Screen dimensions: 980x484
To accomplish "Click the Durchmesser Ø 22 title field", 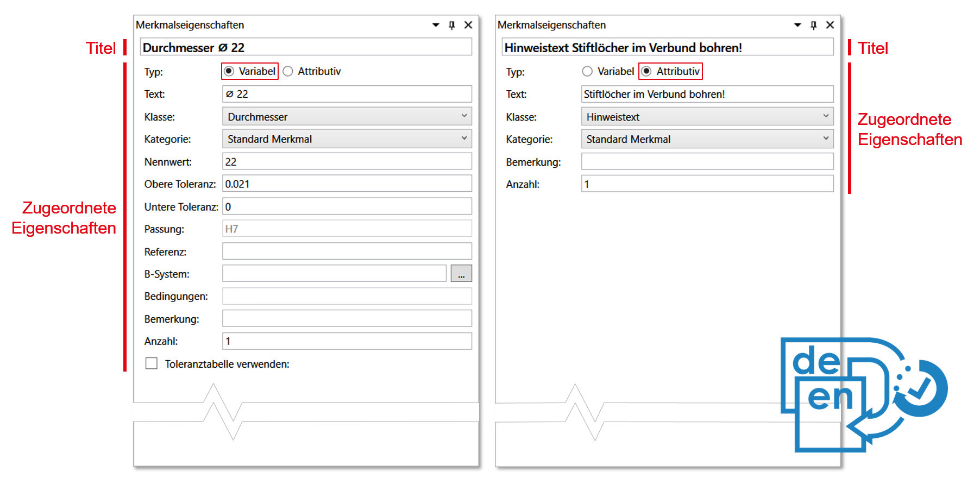I will click(x=306, y=47).
